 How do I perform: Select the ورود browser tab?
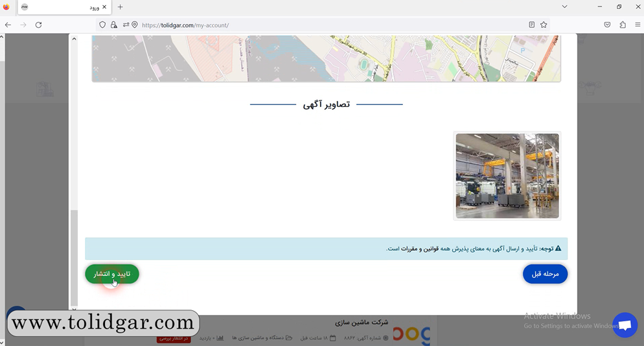[65, 7]
